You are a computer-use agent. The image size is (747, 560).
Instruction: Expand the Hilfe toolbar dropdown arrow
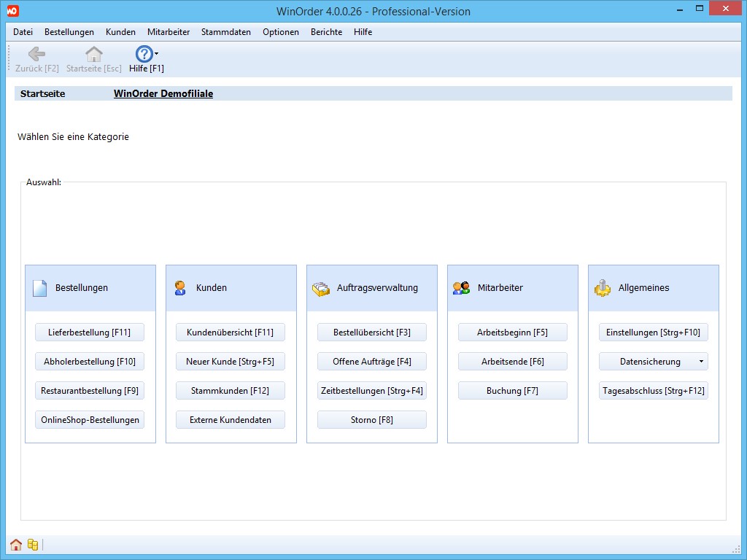(x=157, y=54)
